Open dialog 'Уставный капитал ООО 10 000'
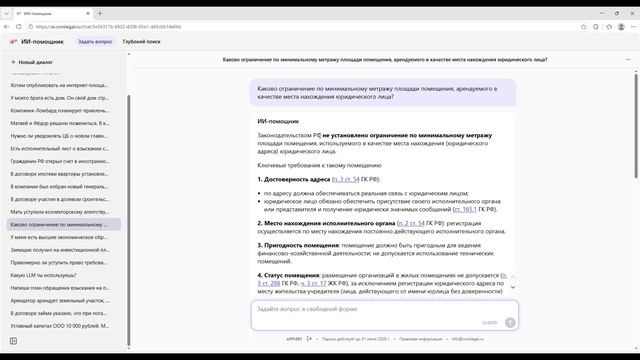The image size is (640, 360). [x=59, y=326]
